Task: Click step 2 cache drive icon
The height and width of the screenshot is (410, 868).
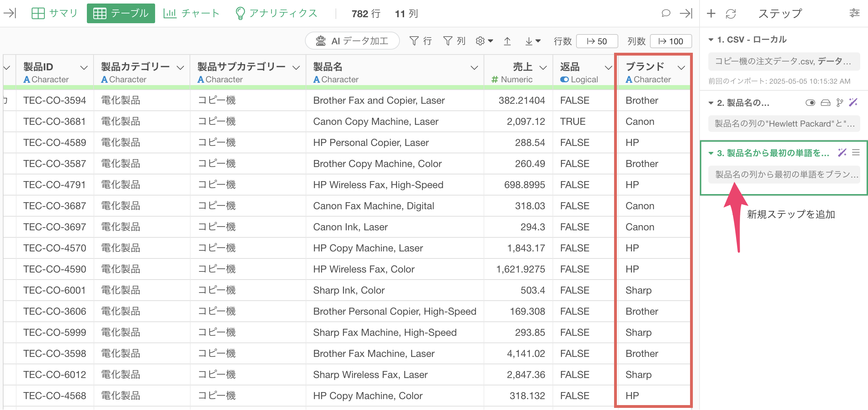Action: point(825,103)
